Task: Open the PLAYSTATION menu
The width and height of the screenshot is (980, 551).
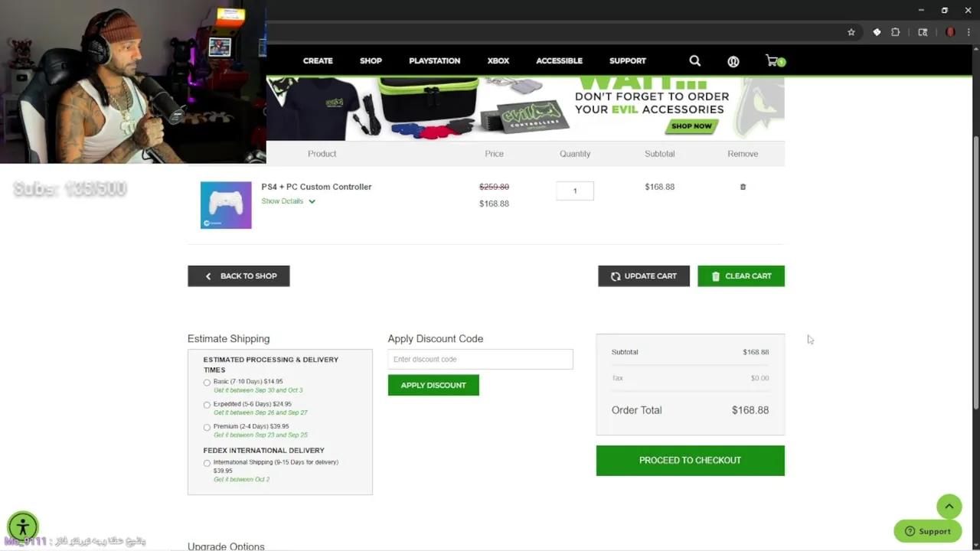Action: (x=434, y=60)
